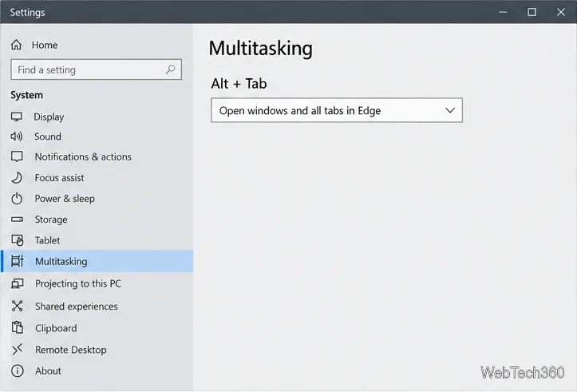Screen dimensions: 577x392
Task: Click the Storage drive icon
Action: (17, 220)
